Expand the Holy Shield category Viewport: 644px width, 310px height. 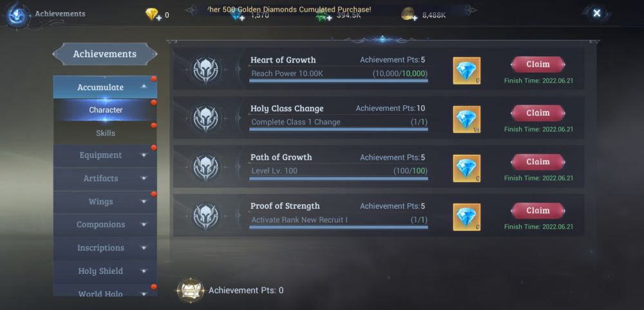(105, 271)
